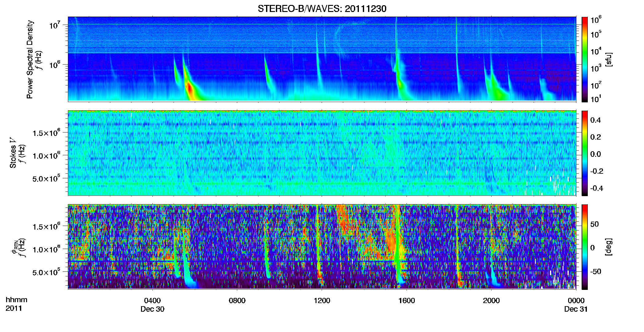Click the "[sfu]" unit label
Screen dimensions: 644x332
[609, 60]
